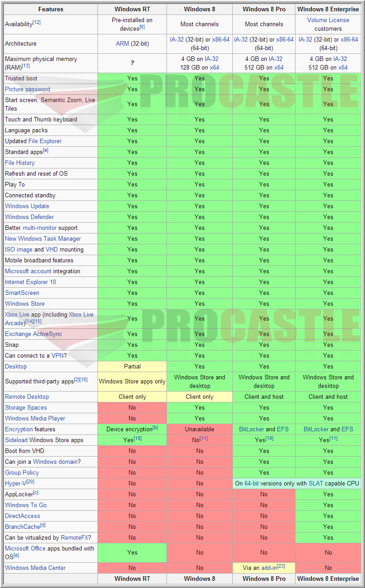Open New Windows Task Manager link
The width and height of the screenshot is (365, 588).
(x=43, y=239)
